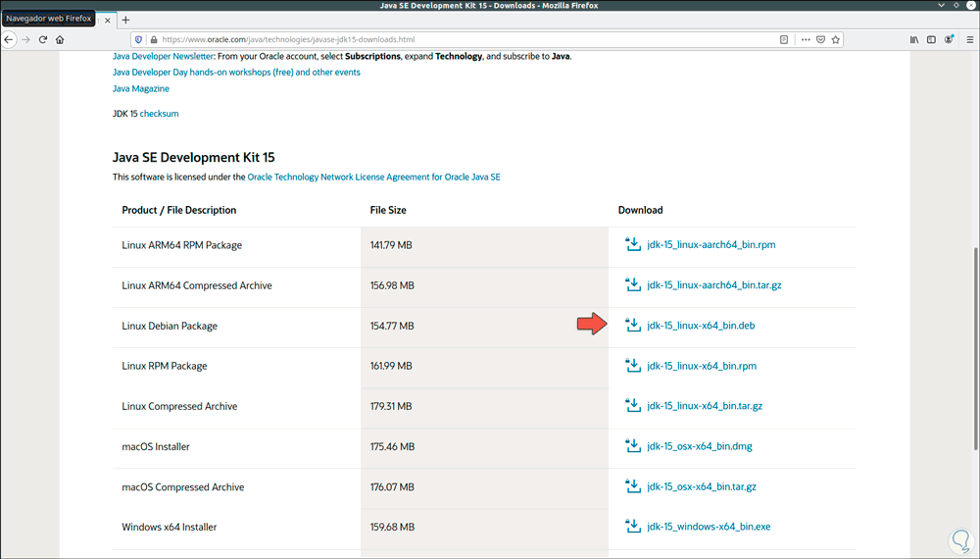Download jdk-15_linux-x64_bin.rpm
This screenshot has width=980, height=559.
tap(702, 366)
